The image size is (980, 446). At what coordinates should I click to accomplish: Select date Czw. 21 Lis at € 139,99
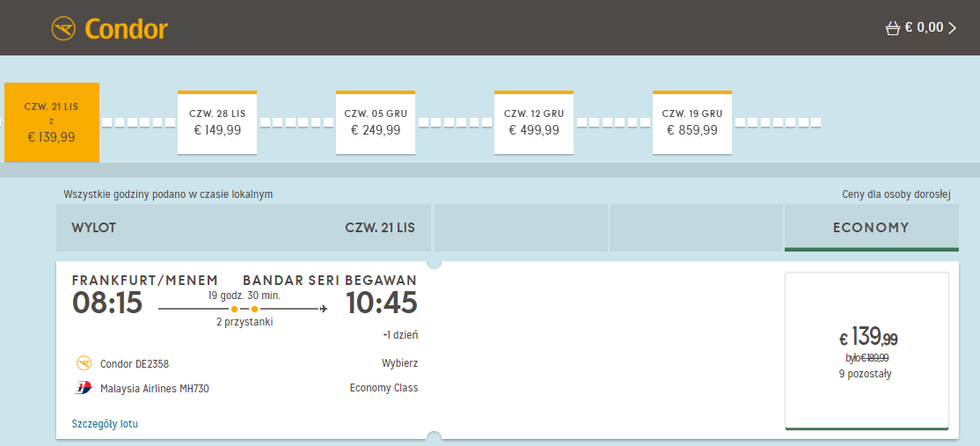point(51,122)
